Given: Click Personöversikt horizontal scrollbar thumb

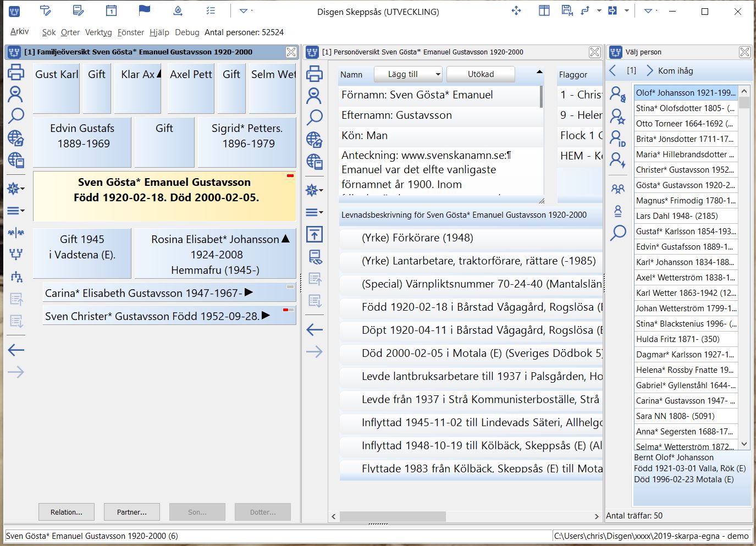Looking at the screenshot, I should coord(393,516).
